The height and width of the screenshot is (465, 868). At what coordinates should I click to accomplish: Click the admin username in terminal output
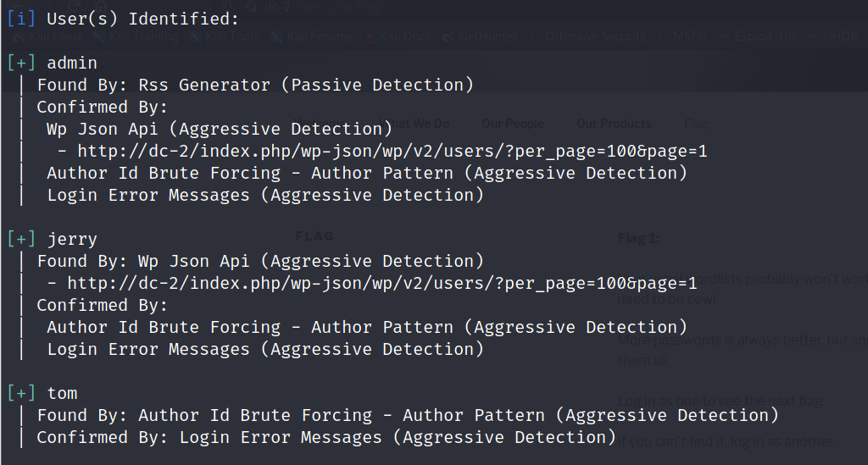tap(72, 64)
